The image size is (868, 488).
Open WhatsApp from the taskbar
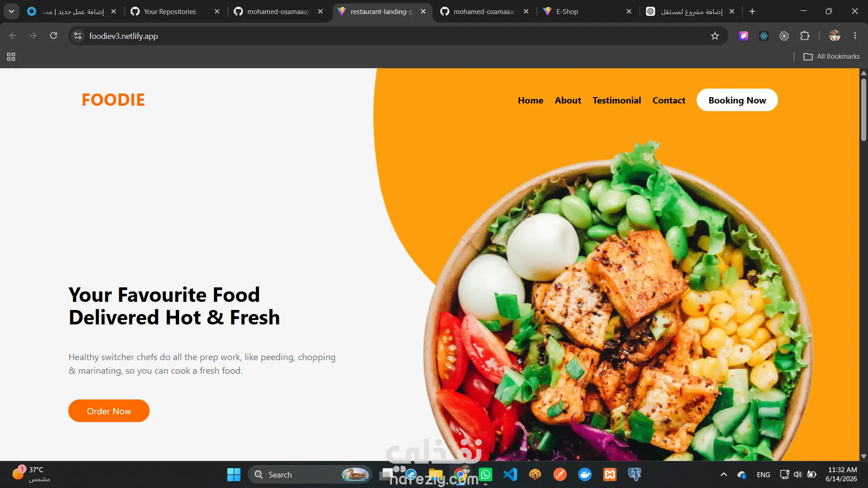point(486,474)
